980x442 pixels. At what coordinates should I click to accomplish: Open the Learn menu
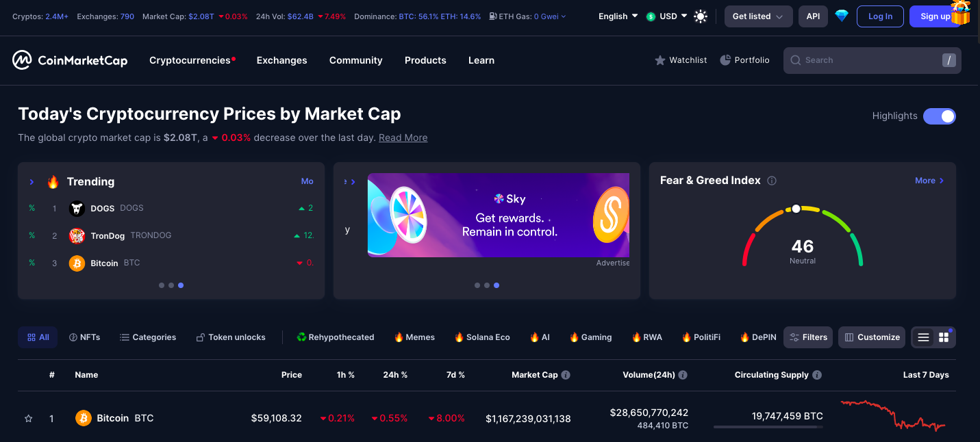[481, 60]
